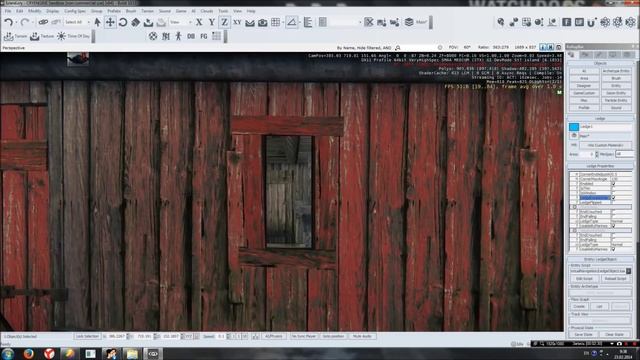Click the Save State button
Image resolution: width=640 pixels, height=360 pixels.
tap(584, 335)
